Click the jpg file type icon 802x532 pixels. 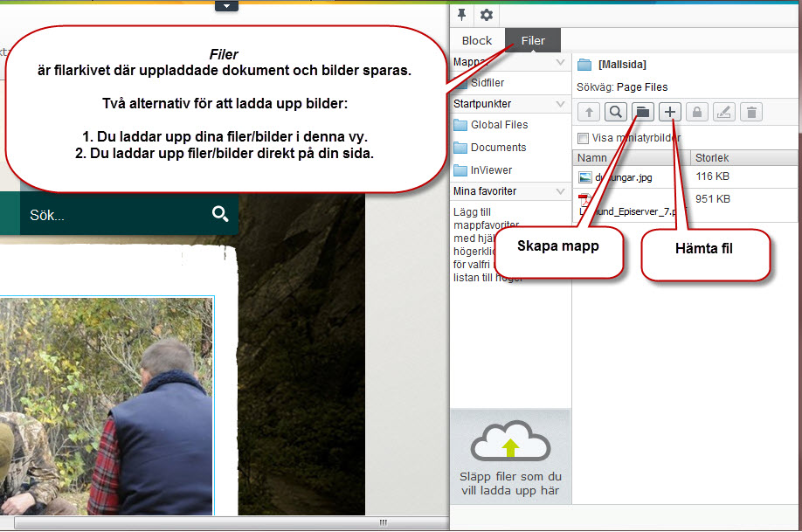click(585, 177)
